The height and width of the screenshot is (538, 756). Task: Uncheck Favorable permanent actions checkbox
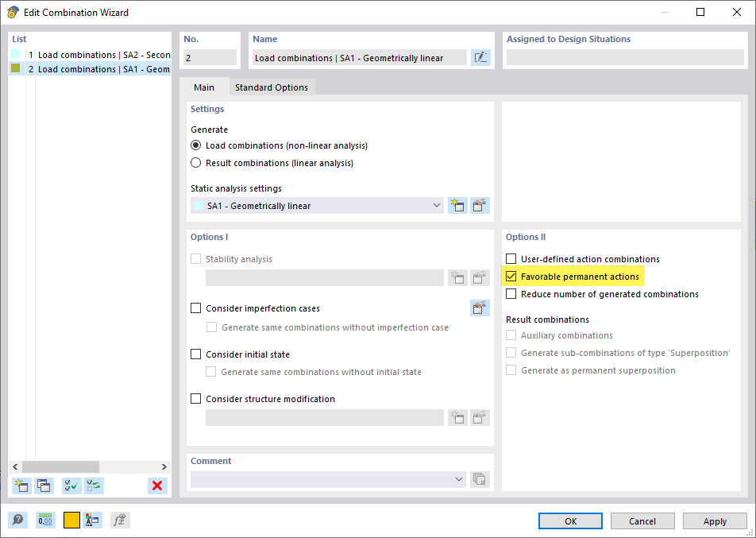[511, 277]
